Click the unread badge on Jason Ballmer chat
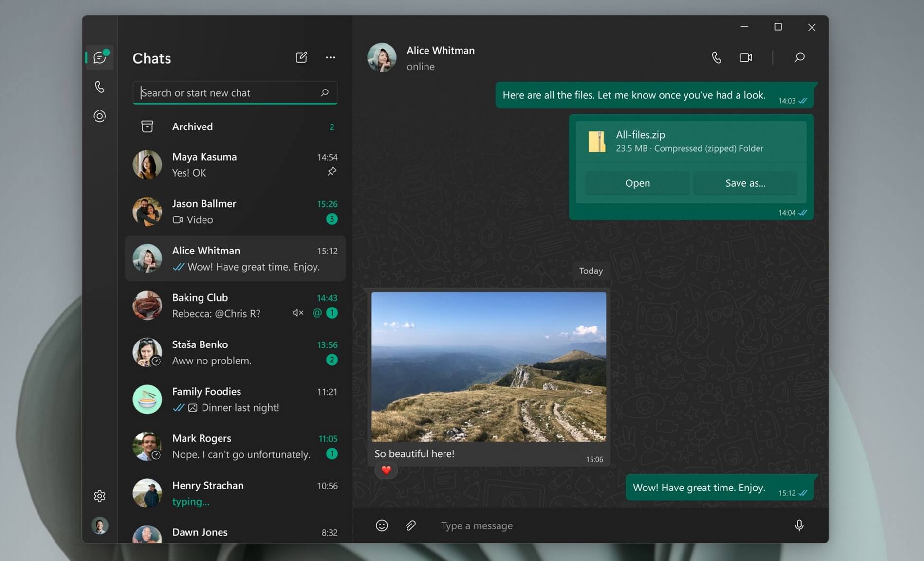924x561 pixels. tap(332, 219)
